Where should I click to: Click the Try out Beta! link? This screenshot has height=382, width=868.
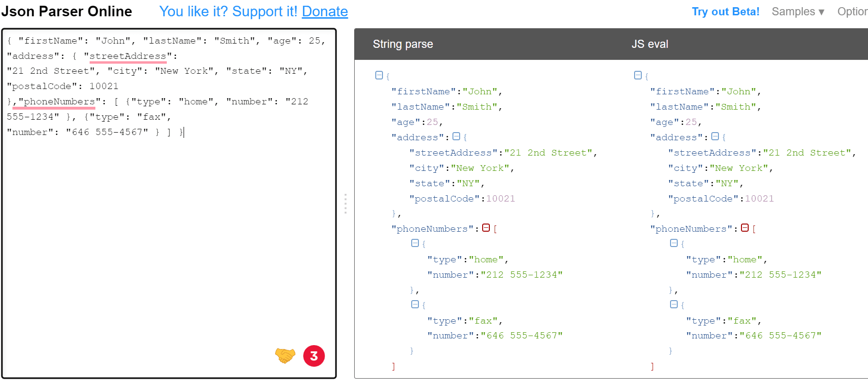tap(726, 11)
